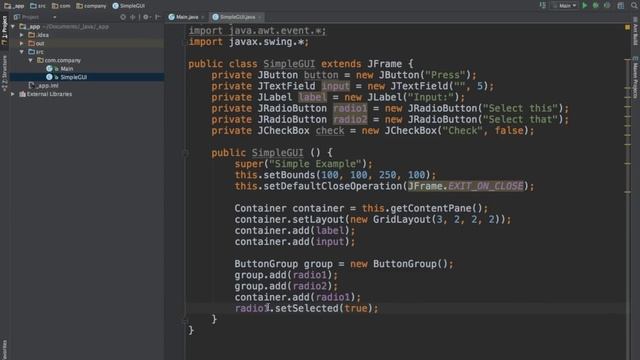Viewport: 640px width, 360px height.
Task: Click setSelected(true) line in editor
Action: coord(307,309)
